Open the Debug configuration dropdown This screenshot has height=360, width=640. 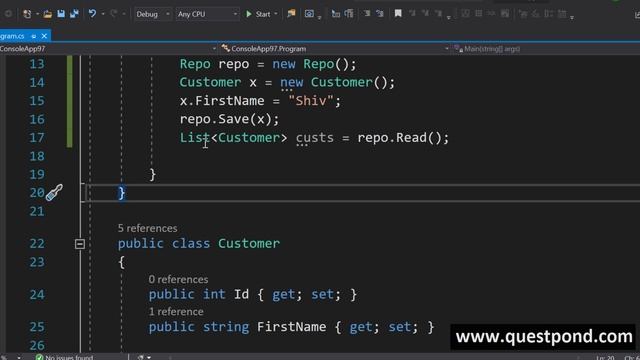click(152, 14)
